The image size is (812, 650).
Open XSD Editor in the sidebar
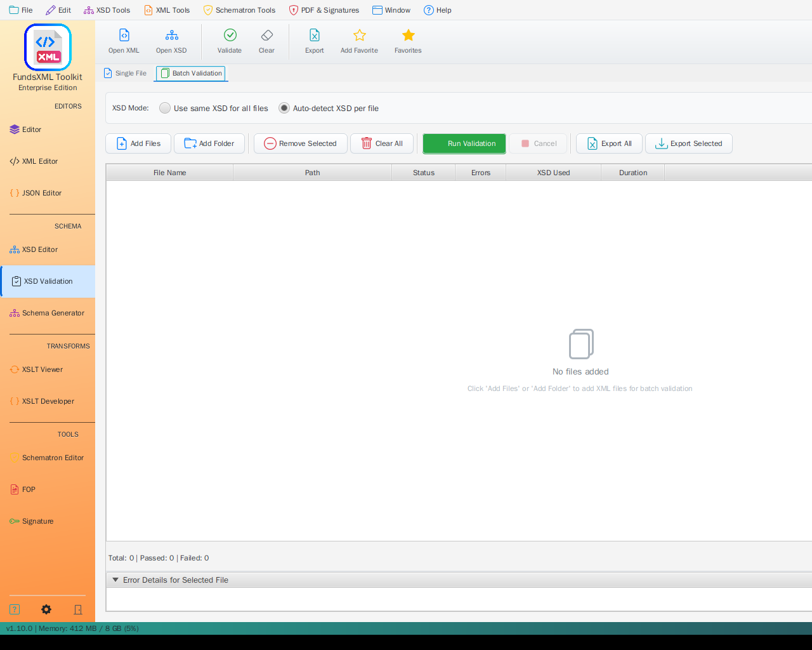point(48,249)
